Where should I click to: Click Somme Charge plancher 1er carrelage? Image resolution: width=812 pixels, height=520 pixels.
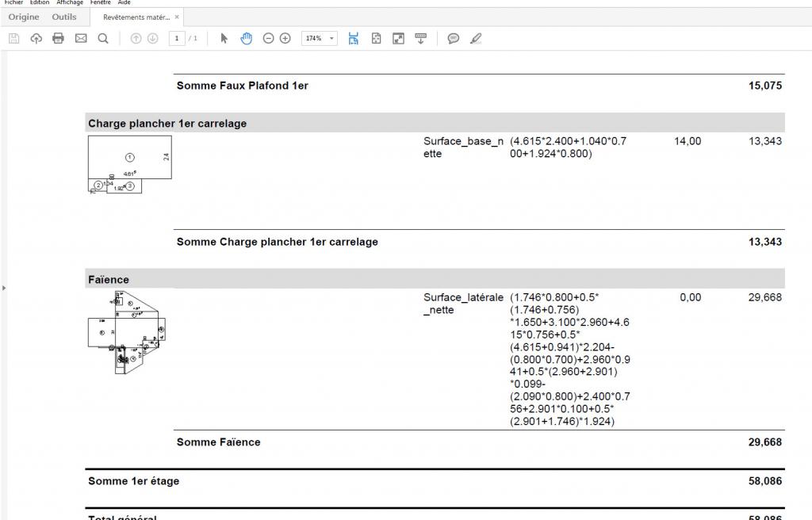(277, 242)
